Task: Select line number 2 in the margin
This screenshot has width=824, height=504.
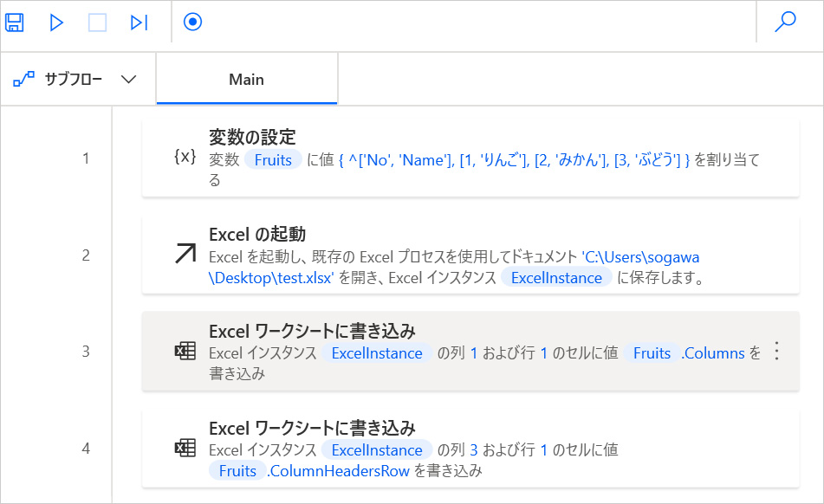Action: (86, 255)
